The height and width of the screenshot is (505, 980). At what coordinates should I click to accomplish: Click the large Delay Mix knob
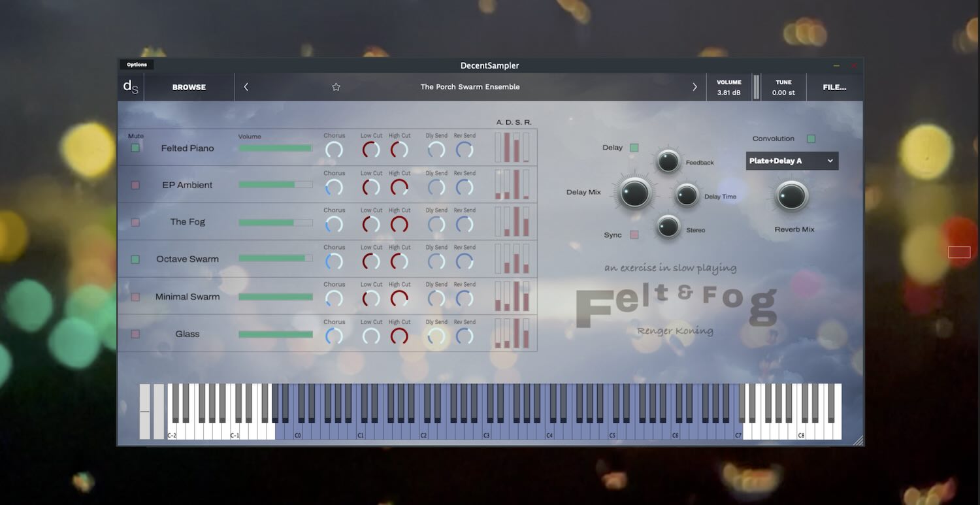pos(635,193)
